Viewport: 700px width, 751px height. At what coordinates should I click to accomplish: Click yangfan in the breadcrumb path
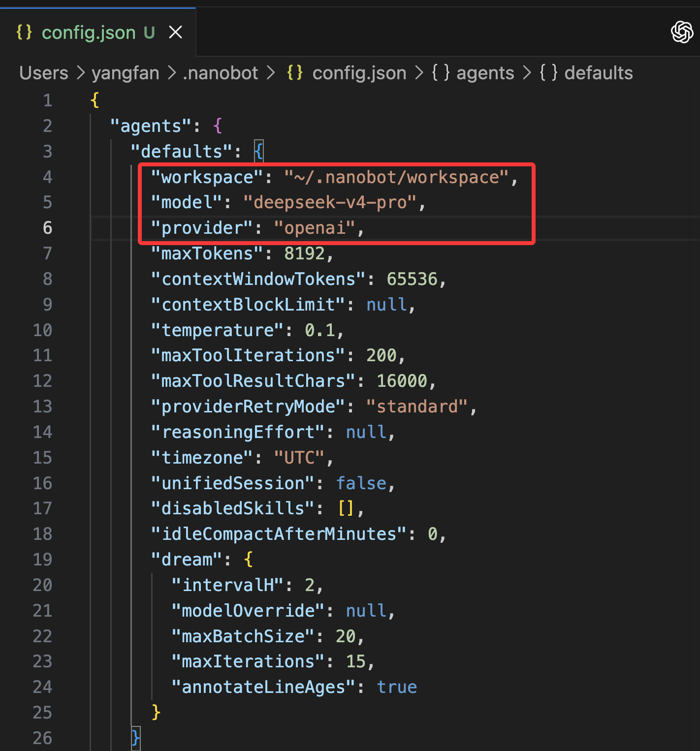point(126,73)
